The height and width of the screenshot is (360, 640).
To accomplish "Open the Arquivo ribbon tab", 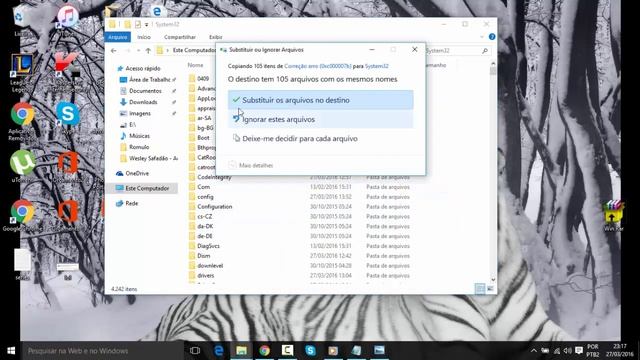I will point(118,37).
